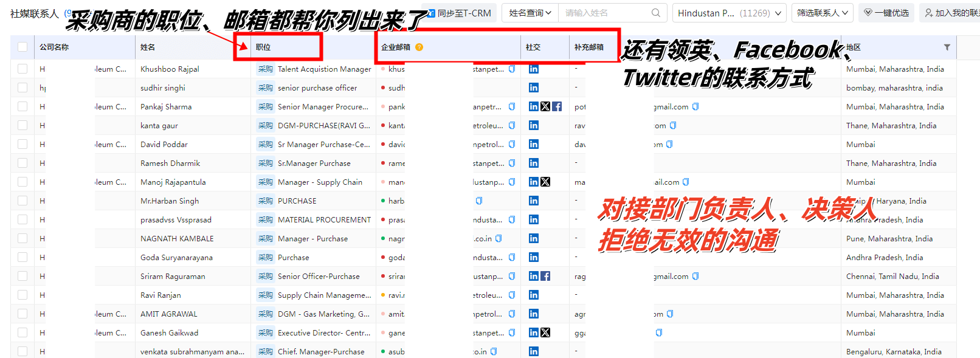Click the 请输入姓名 search input field

click(605, 13)
